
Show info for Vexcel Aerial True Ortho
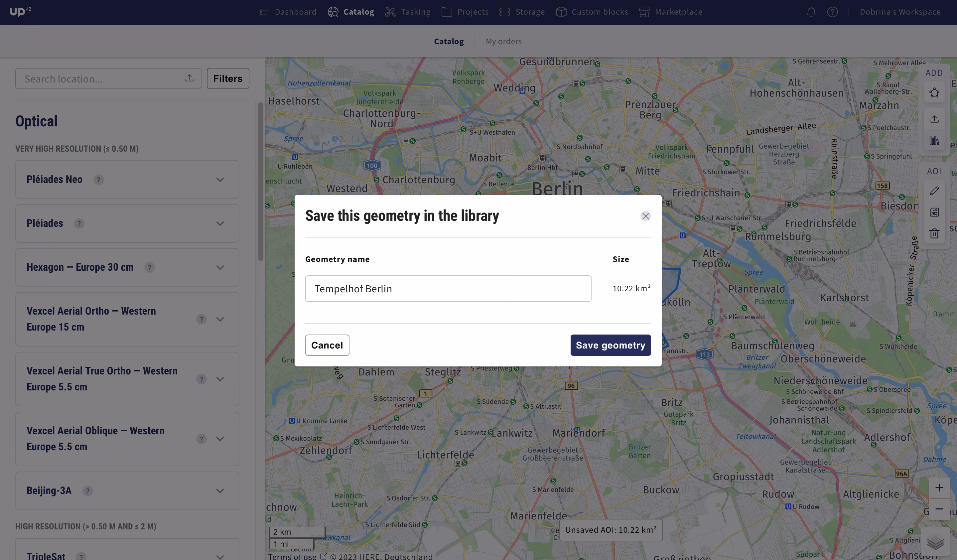tap(202, 379)
